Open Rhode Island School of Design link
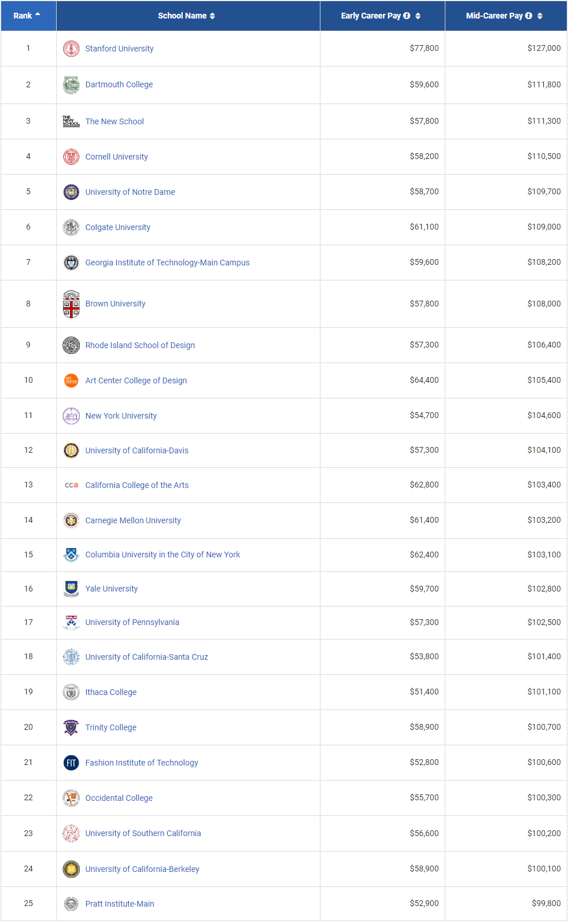The width and height of the screenshot is (568, 924). click(x=140, y=345)
